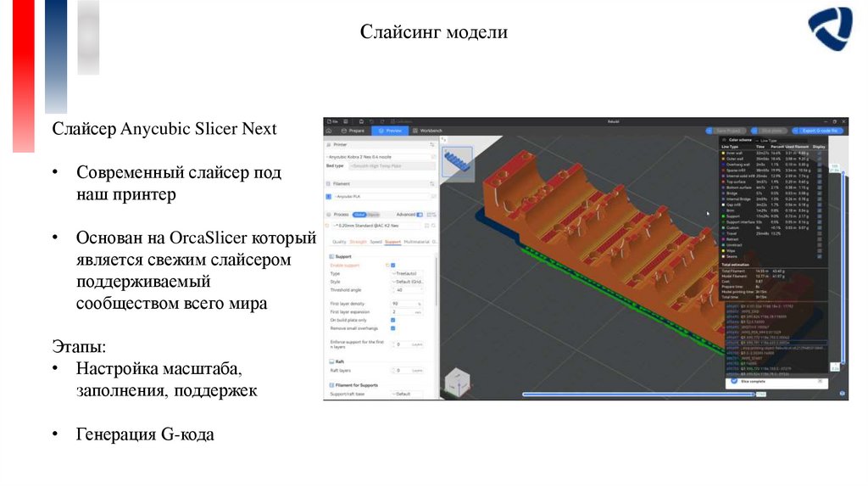Open the 0.20mm Standard process preset dropdown
Image resolution: width=868 pixels, height=487 pixels.
coord(377,226)
